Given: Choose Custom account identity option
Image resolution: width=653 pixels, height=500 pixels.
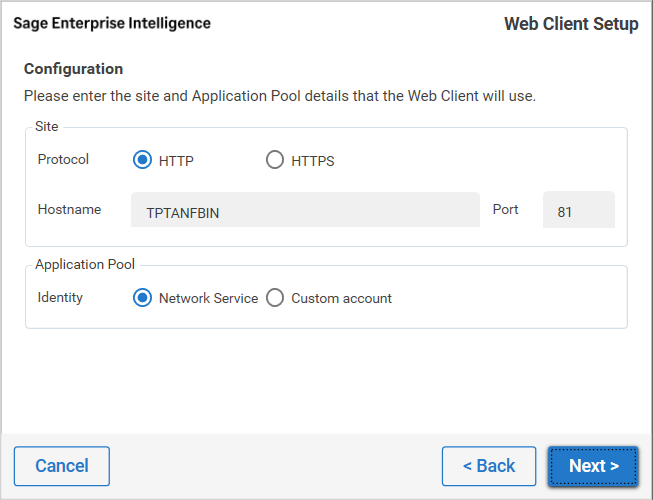Looking at the screenshot, I should tap(275, 298).
